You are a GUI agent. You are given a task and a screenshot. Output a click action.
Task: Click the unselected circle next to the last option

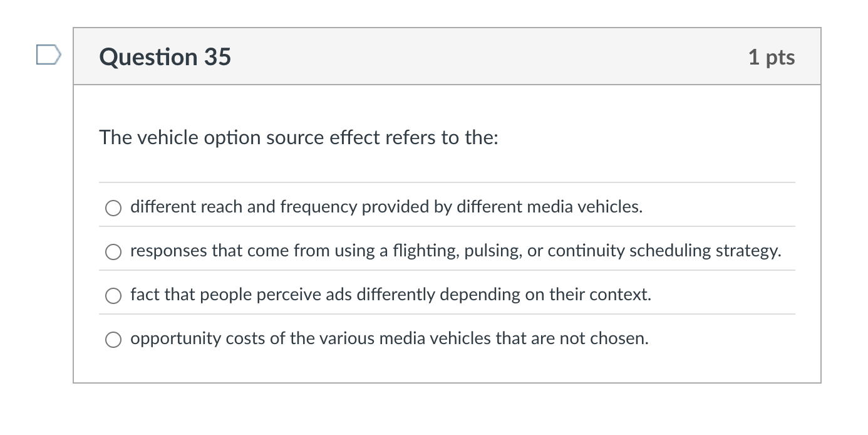click(113, 340)
